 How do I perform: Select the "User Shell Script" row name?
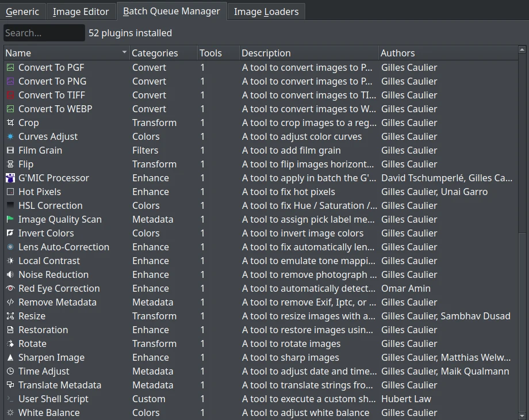[x=53, y=399]
